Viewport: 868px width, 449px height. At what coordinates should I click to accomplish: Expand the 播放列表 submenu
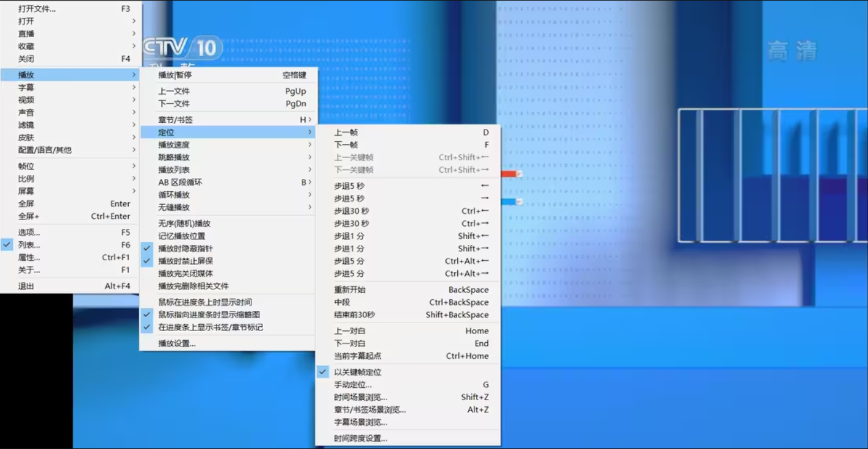coord(228,170)
